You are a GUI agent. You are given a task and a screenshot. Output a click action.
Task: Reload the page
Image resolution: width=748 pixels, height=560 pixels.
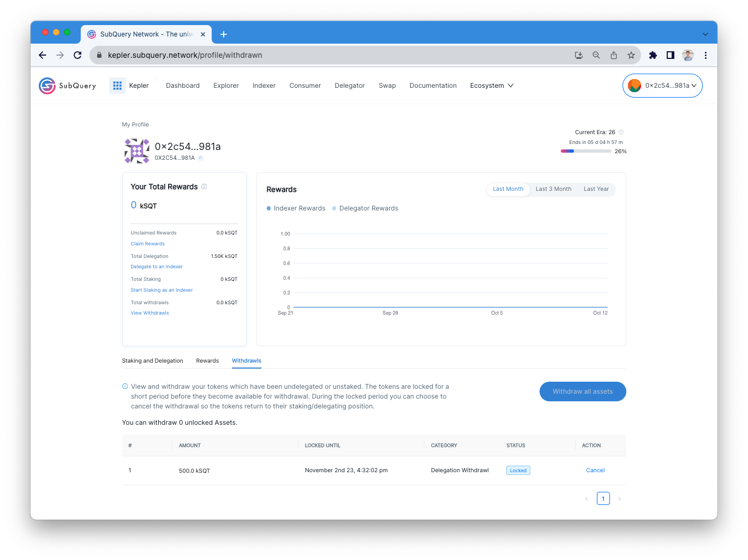77,55
